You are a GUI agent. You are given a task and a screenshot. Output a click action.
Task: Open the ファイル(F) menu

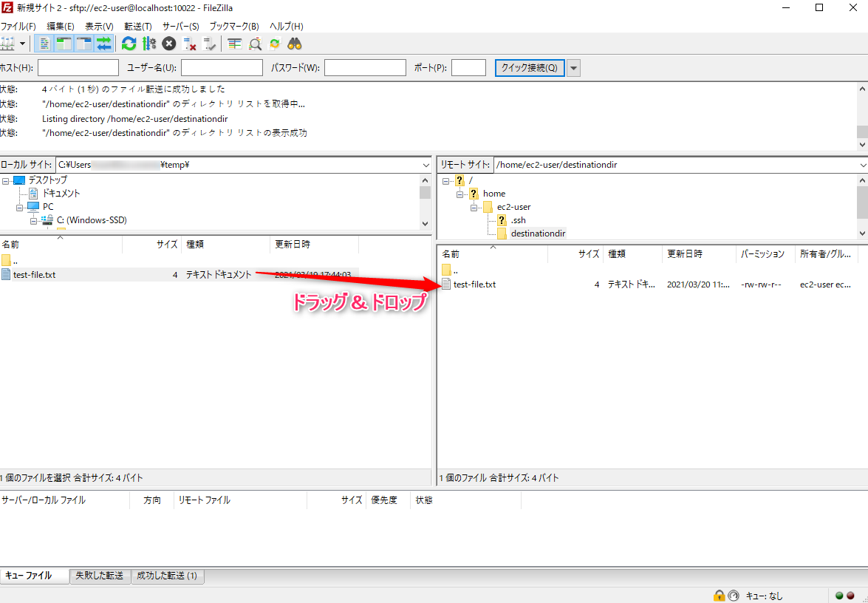(18, 26)
